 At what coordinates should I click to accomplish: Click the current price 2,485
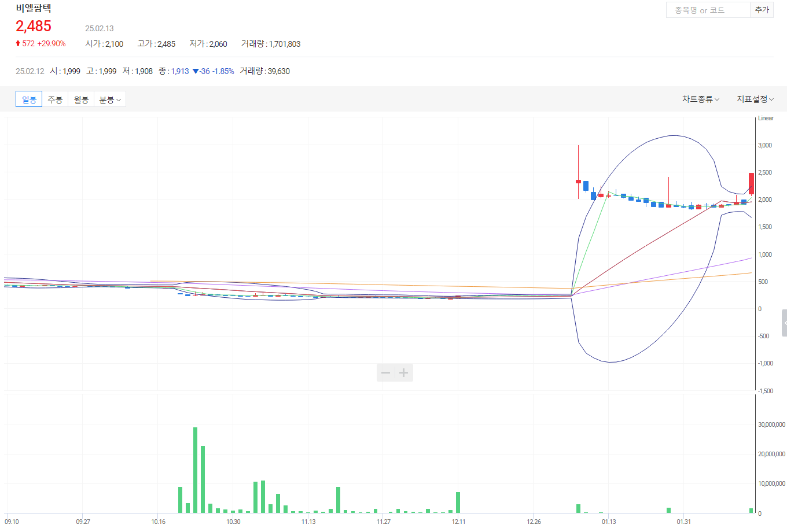point(34,26)
